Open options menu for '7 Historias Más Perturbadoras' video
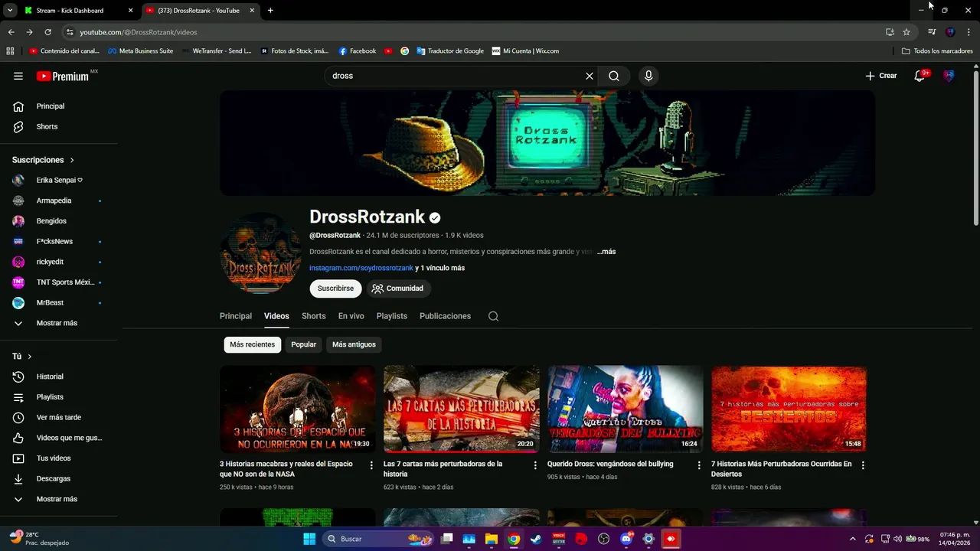The height and width of the screenshot is (551, 980). point(863,465)
